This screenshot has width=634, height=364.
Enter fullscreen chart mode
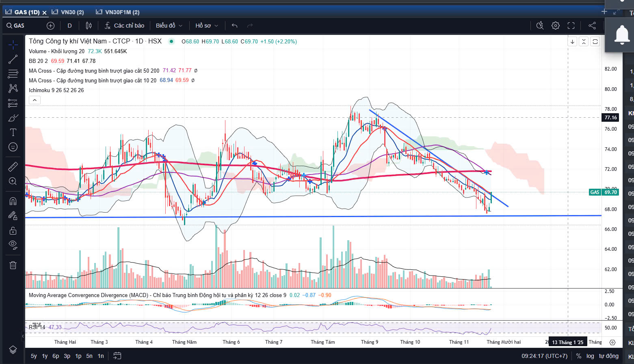[x=571, y=26]
